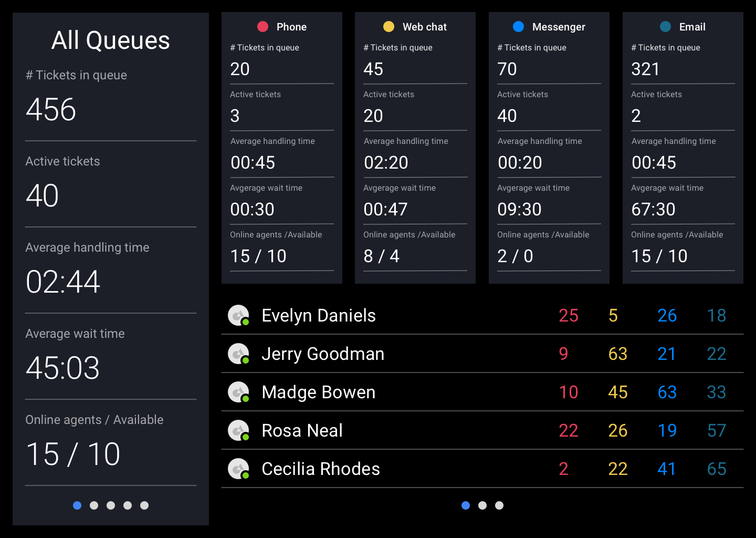Click the teal Email queue dot
The image size is (756, 538).
(x=665, y=27)
